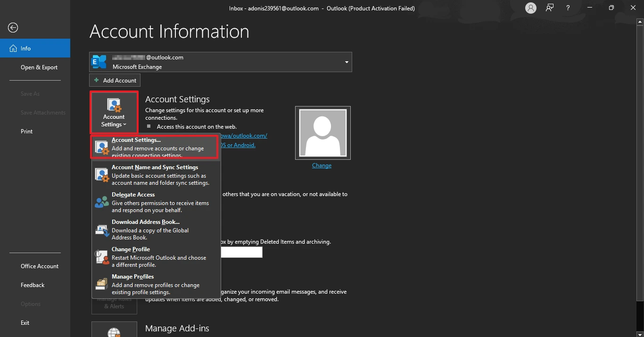Click the user profile icon in title bar

tap(531, 8)
